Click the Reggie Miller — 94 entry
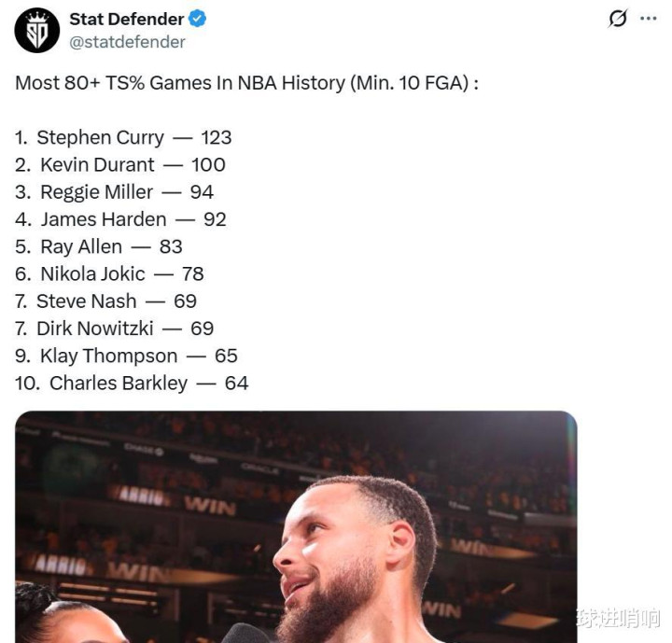Viewport: 672px width, 643px height. pyautogui.click(x=114, y=192)
